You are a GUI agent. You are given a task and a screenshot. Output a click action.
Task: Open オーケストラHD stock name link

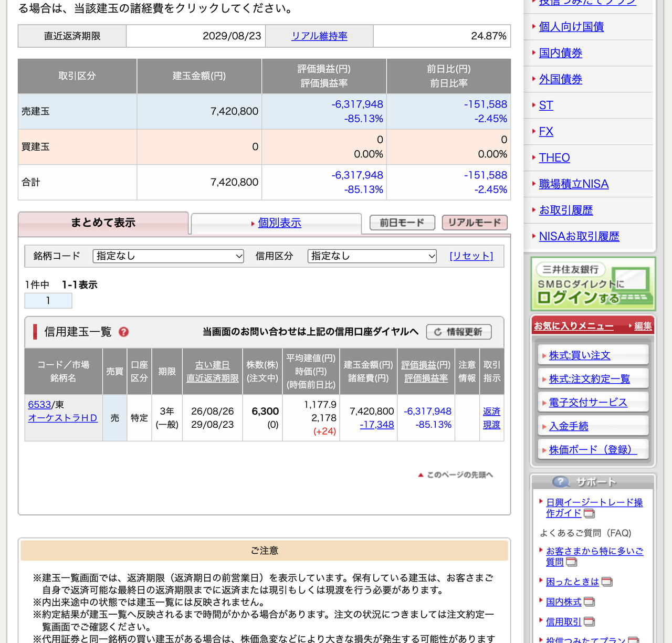tap(63, 418)
